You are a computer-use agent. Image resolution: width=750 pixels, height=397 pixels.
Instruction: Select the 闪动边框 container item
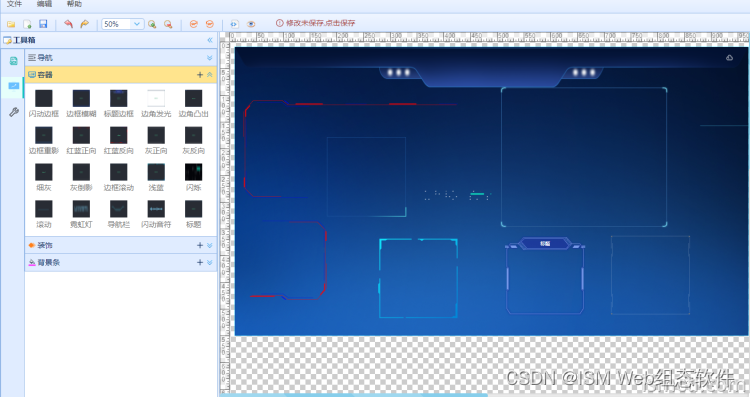pyautogui.click(x=44, y=103)
